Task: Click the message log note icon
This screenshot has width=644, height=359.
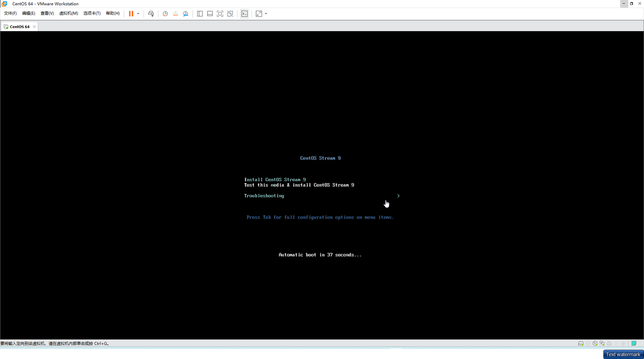Action: click(x=634, y=343)
